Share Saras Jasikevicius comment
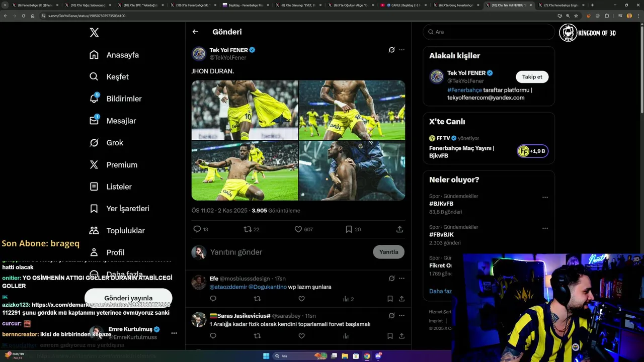Screen dimensions: 644x362 (x=401, y=336)
